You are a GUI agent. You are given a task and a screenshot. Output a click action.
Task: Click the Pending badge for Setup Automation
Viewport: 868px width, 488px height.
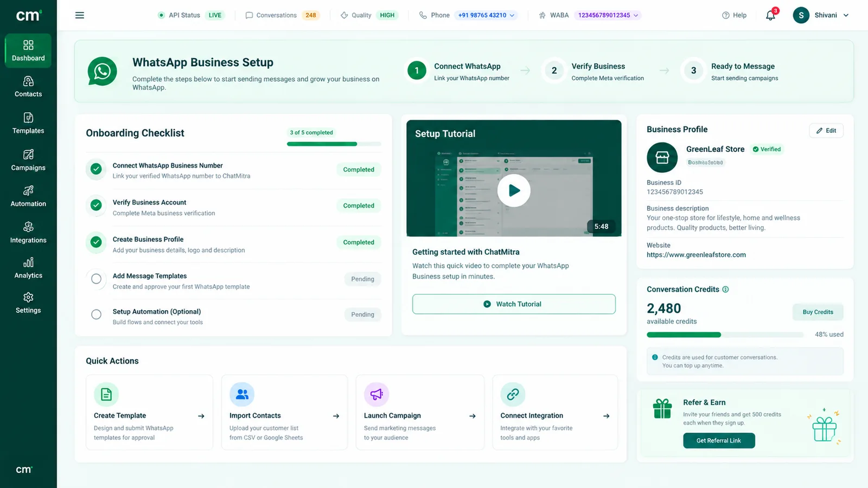click(362, 314)
